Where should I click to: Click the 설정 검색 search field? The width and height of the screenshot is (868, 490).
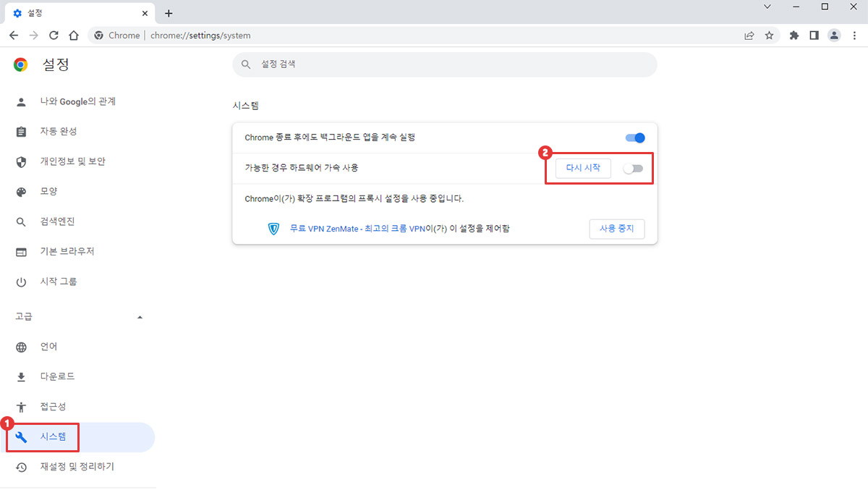pos(444,64)
